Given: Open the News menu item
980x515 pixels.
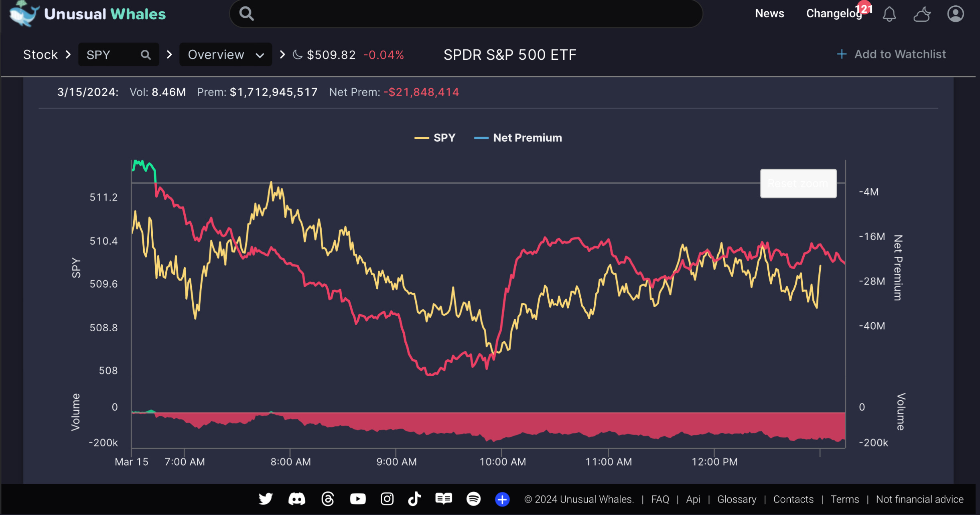Looking at the screenshot, I should tap(769, 14).
